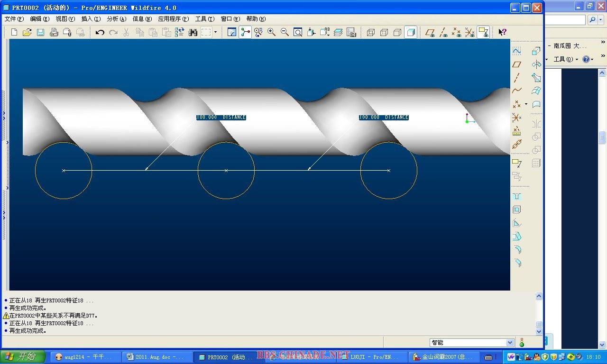Image resolution: width=607 pixels, height=364 pixels.
Task: Open the 窗口 (Window) menu
Action: 230,19
